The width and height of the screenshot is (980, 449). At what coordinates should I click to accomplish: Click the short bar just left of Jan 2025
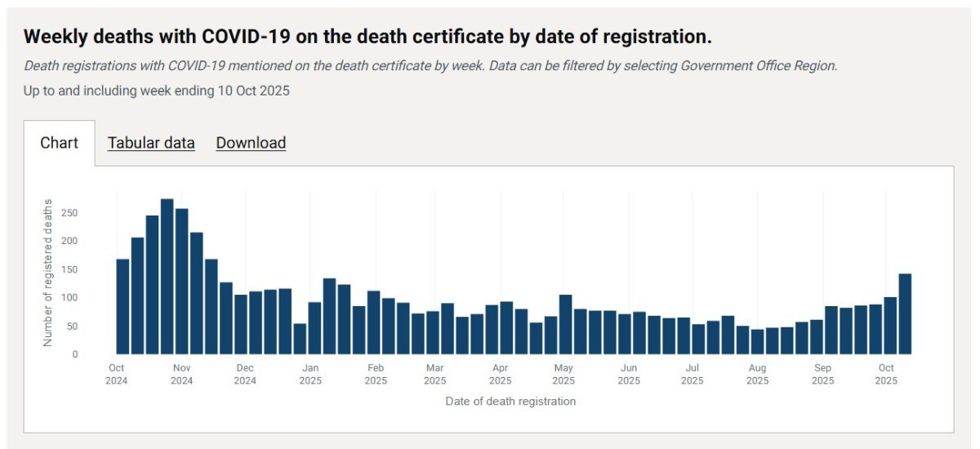300,339
